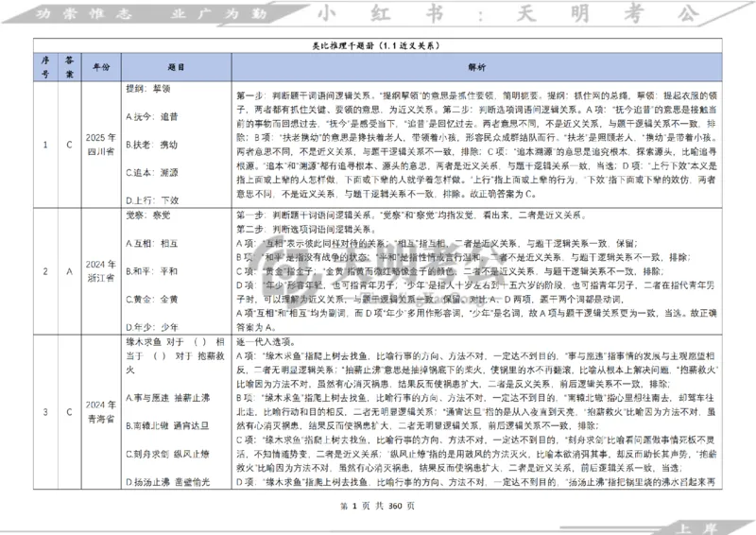The image size is (756, 535).
Task: Select option "B.南辕北辙 通宵达旦"
Action: point(167,426)
